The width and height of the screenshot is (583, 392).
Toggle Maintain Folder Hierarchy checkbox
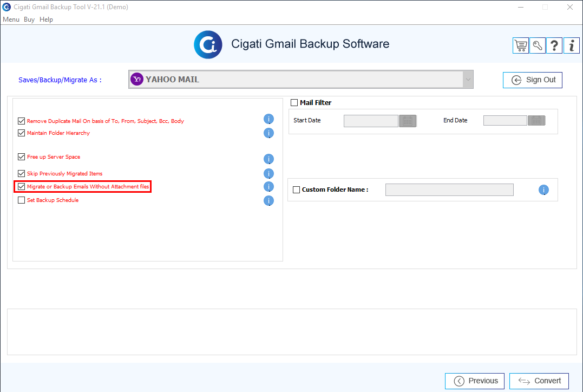pyautogui.click(x=21, y=133)
